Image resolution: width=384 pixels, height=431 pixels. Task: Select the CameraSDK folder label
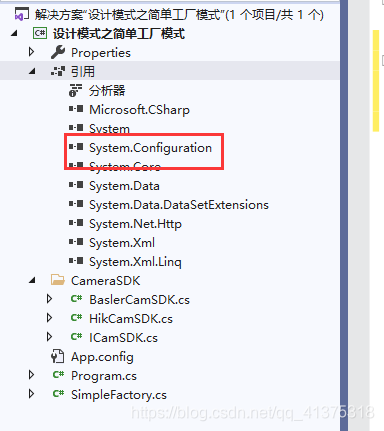(x=105, y=281)
